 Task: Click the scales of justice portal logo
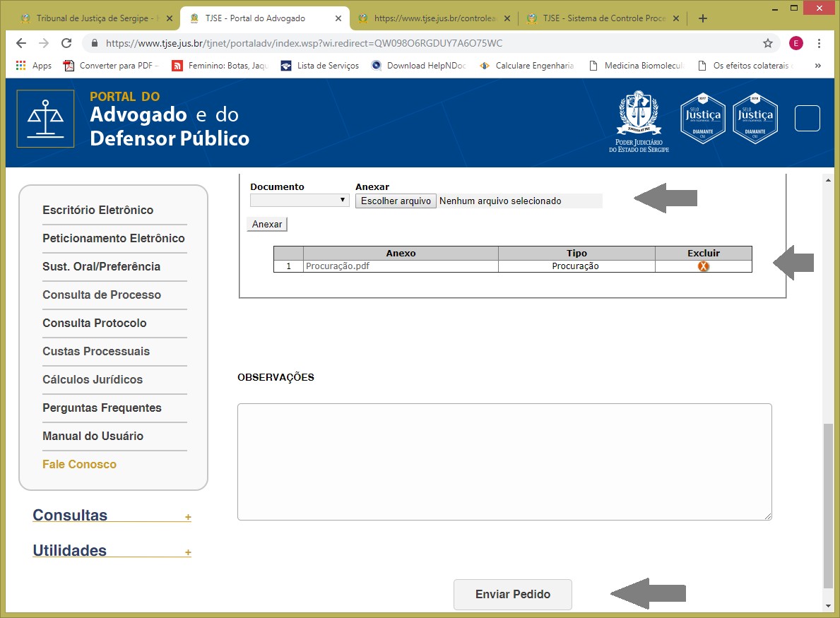pyautogui.click(x=45, y=119)
